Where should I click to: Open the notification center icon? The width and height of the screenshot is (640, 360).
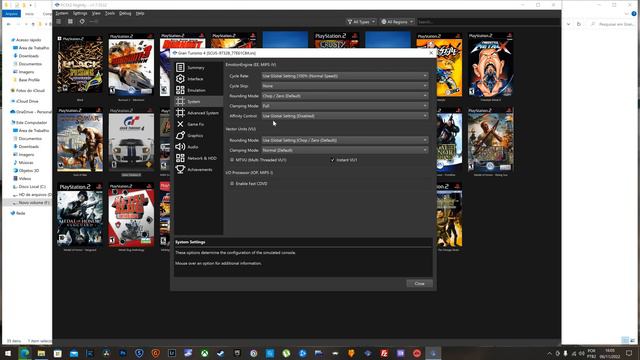629,353
